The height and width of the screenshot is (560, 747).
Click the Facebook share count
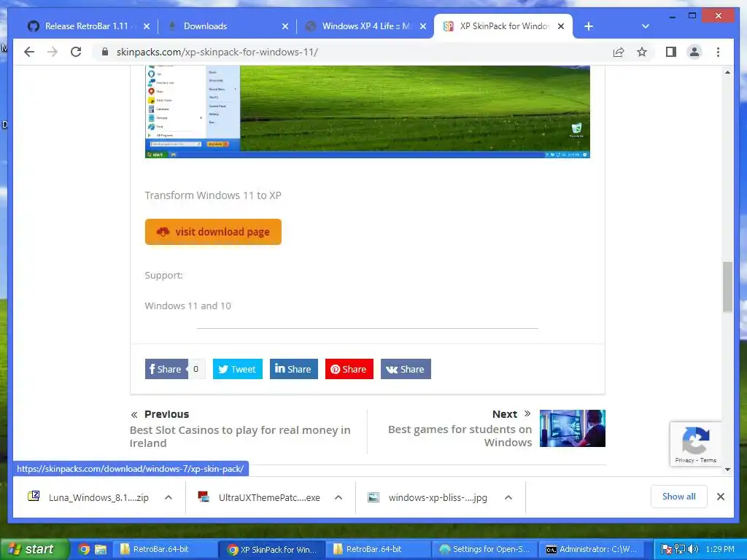pos(196,369)
